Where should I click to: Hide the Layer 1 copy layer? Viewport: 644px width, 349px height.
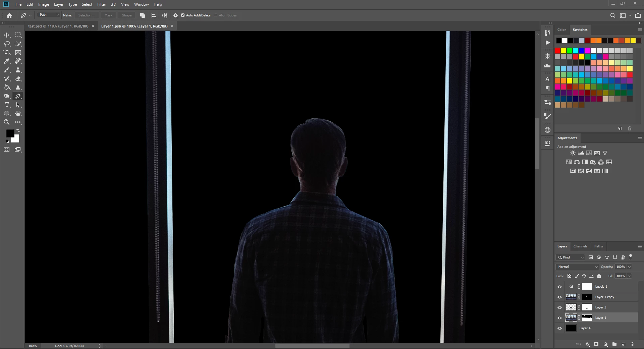coord(559,297)
